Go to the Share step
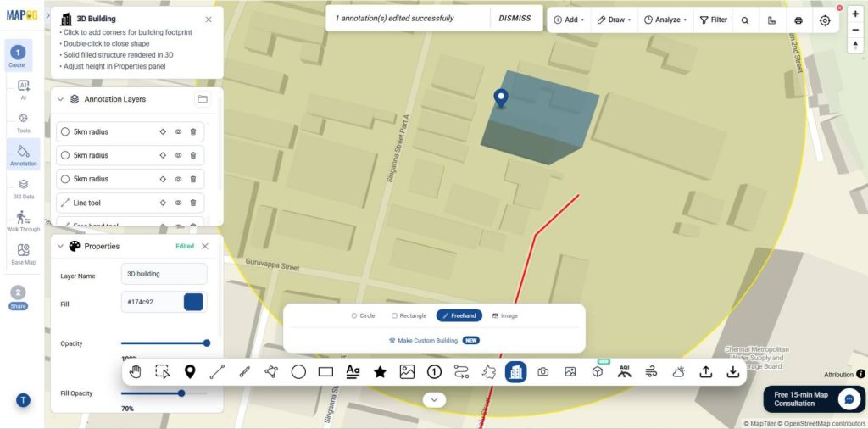Viewport: 868px width, 429px height. point(18,298)
